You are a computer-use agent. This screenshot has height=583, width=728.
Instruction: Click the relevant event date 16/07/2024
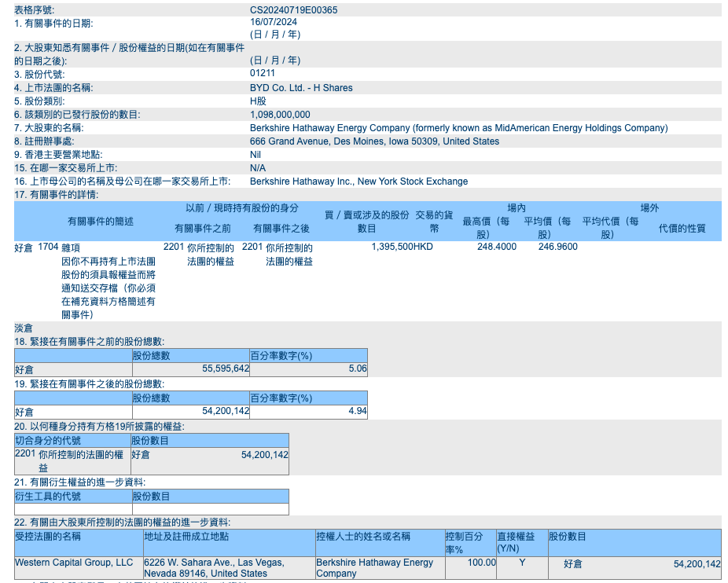[x=273, y=22]
